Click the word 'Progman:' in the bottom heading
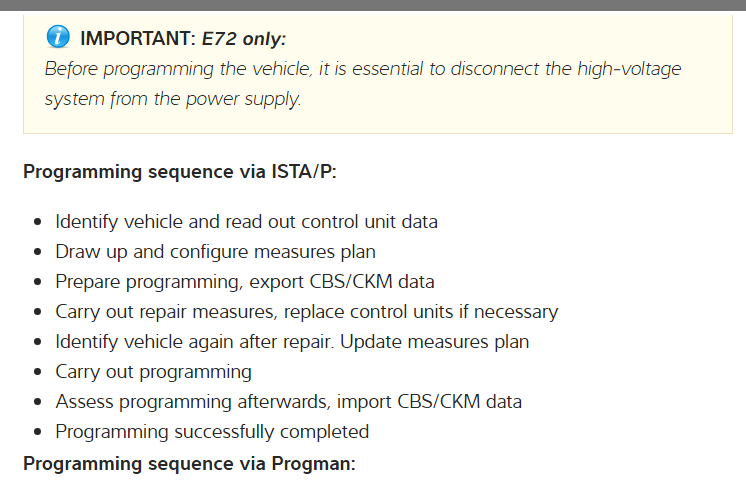Viewport: 746px width, 504px height. pyautogui.click(x=314, y=463)
